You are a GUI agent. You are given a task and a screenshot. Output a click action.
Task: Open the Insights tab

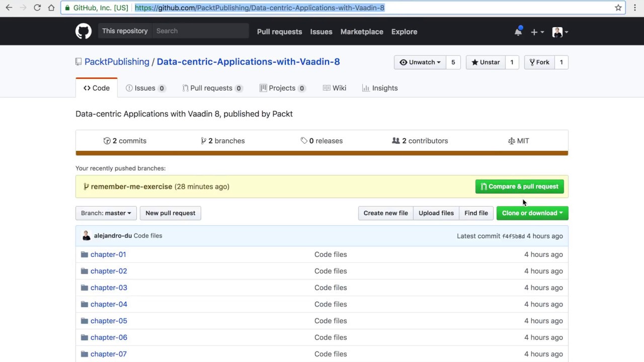pos(380,88)
